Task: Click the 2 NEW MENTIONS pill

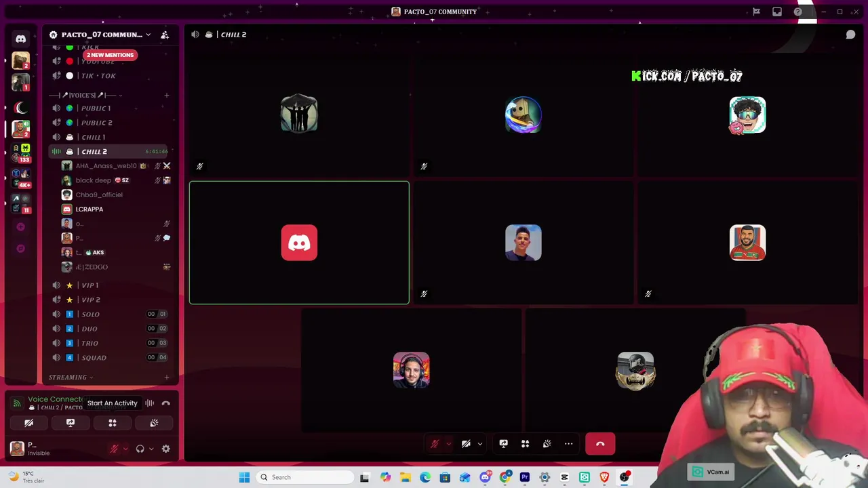Action: (110, 55)
